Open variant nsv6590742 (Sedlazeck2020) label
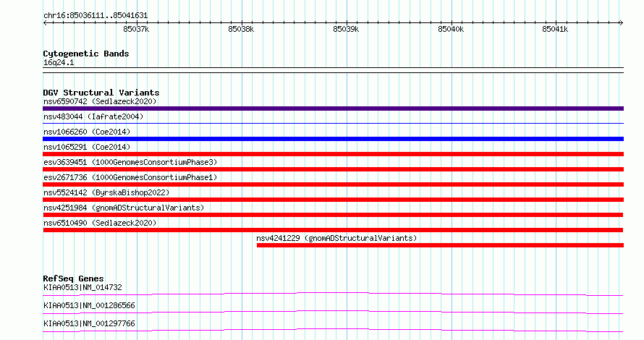Viewport: 644px width, 340px height. 100,101
